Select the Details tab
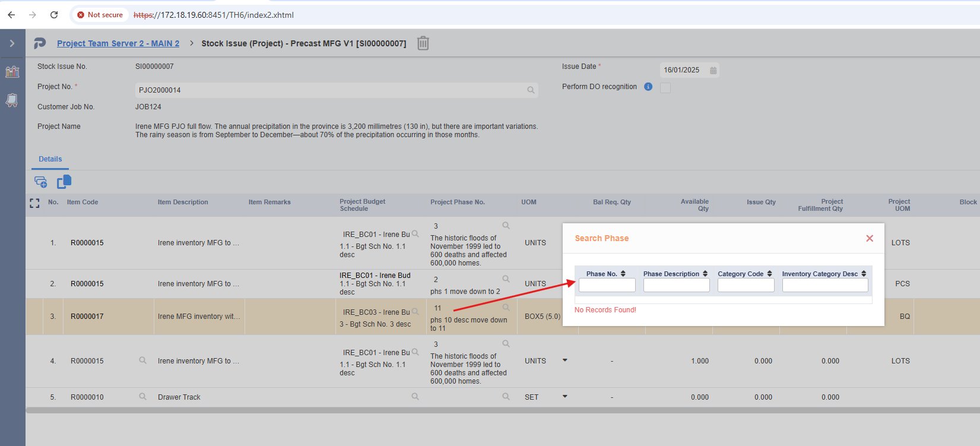The image size is (980, 446). (50, 159)
